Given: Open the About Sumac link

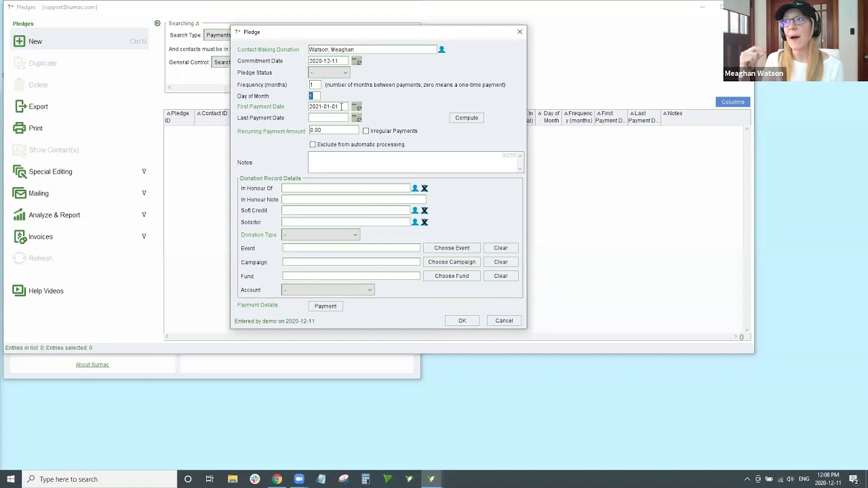Looking at the screenshot, I should tap(92, 365).
